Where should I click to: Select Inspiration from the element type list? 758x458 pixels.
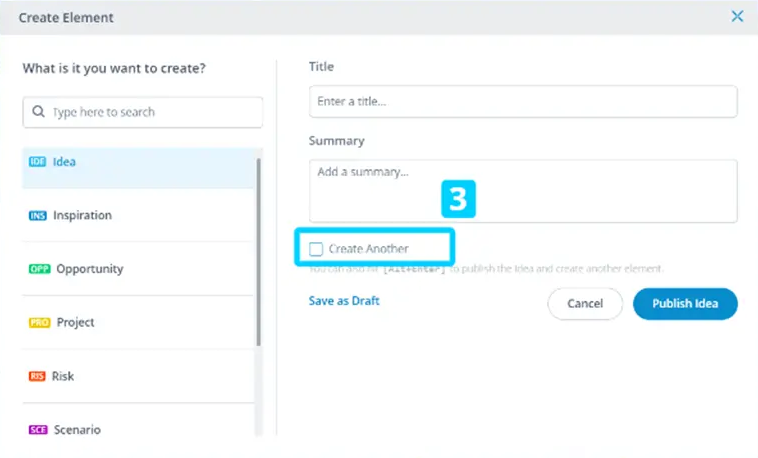click(x=82, y=216)
